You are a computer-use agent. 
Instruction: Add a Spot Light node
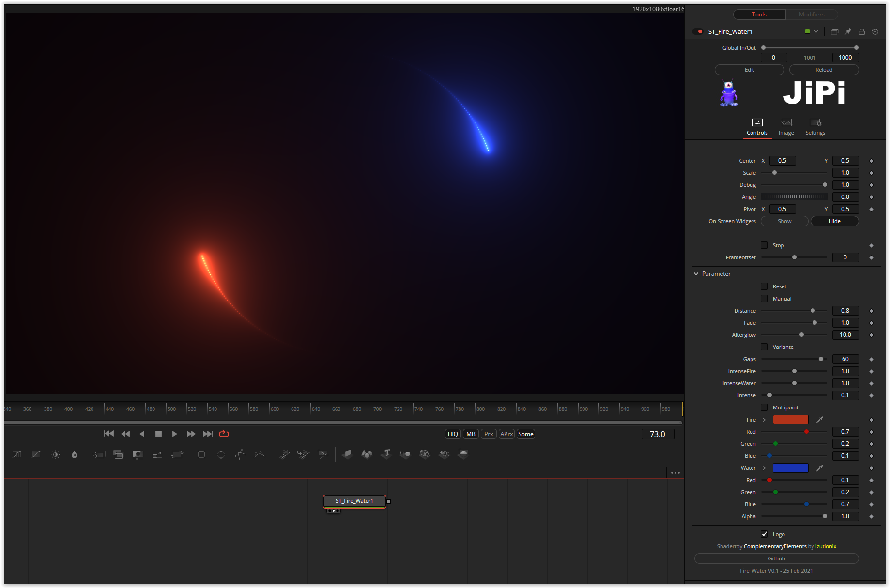[x=444, y=454]
